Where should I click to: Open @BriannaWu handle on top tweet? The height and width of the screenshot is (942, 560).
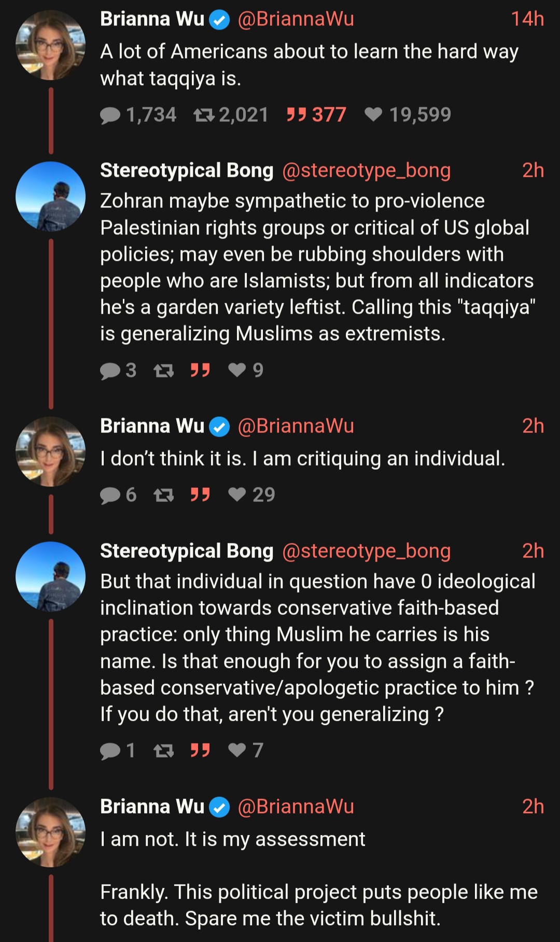(296, 19)
